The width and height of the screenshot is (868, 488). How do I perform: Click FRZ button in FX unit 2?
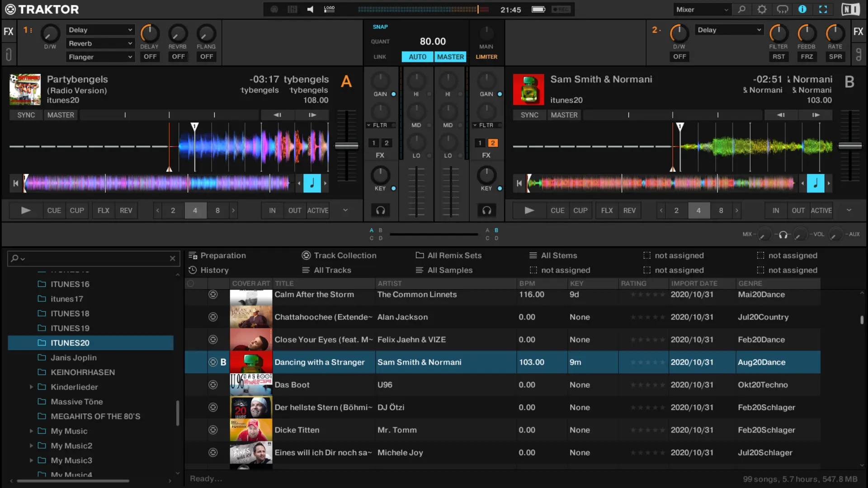click(x=807, y=57)
